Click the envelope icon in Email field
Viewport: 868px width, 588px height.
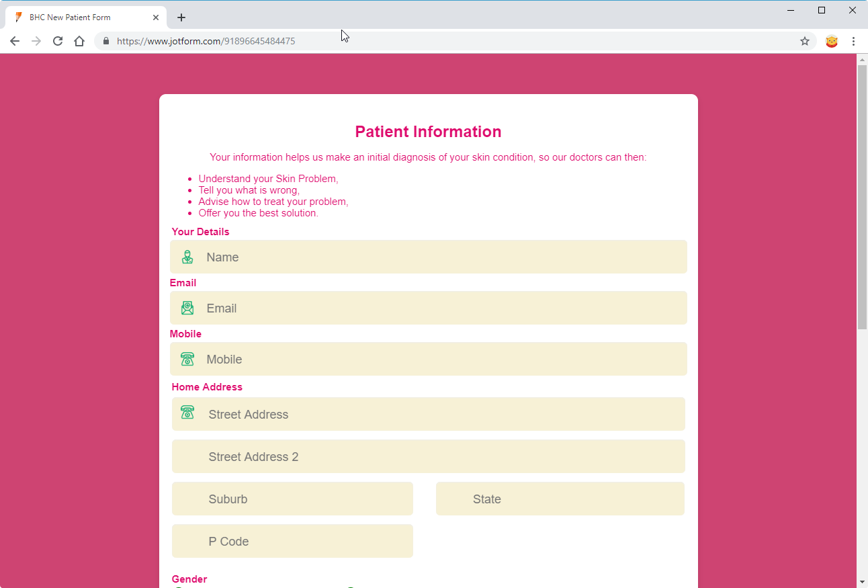pyautogui.click(x=187, y=308)
